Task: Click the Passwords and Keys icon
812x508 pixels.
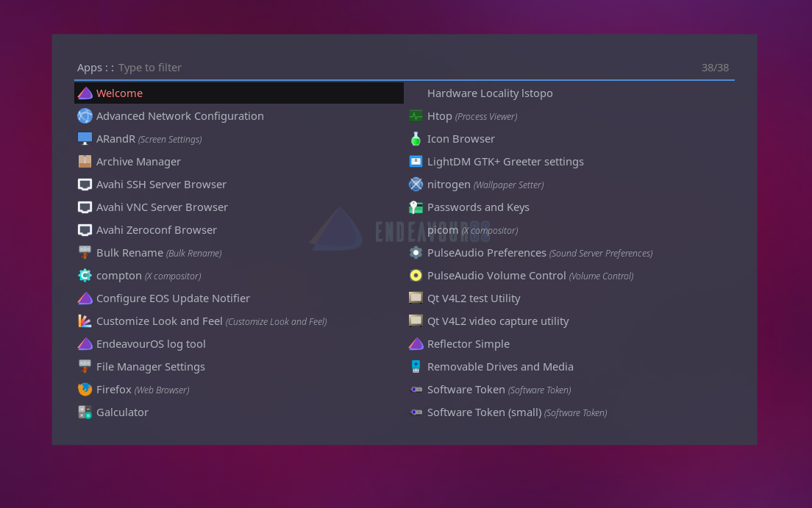Action: pos(416,207)
